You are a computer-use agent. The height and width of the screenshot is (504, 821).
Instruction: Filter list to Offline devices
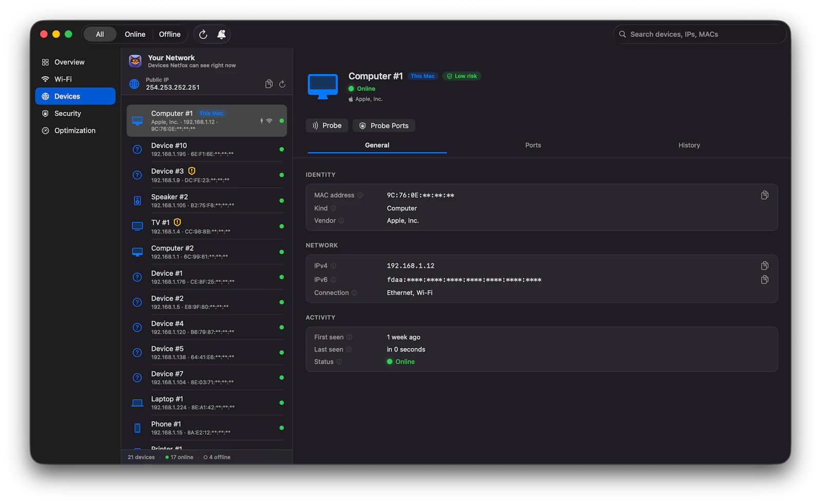point(170,34)
